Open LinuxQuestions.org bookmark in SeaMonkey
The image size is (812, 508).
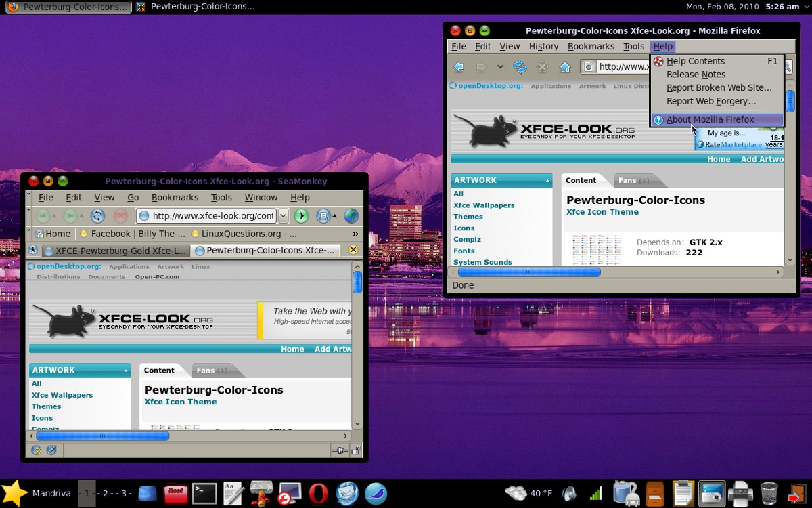click(244, 234)
